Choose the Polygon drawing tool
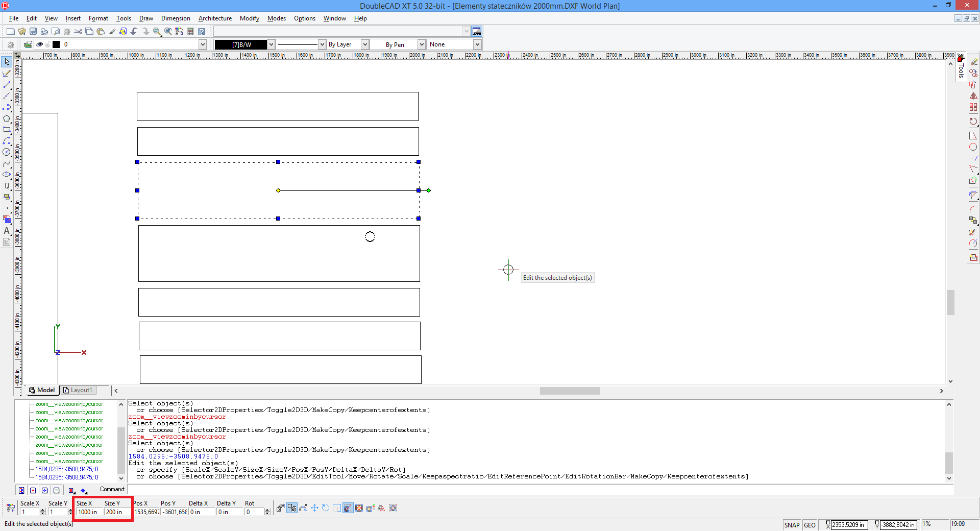 tap(7, 118)
